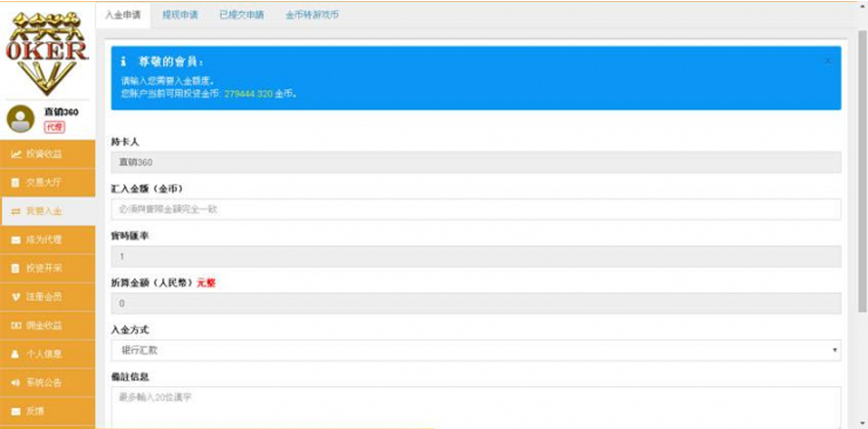The width and height of the screenshot is (868, 429).
Task: Open 佣金收益 sidebar item
Action: click(x=48, y=326)
